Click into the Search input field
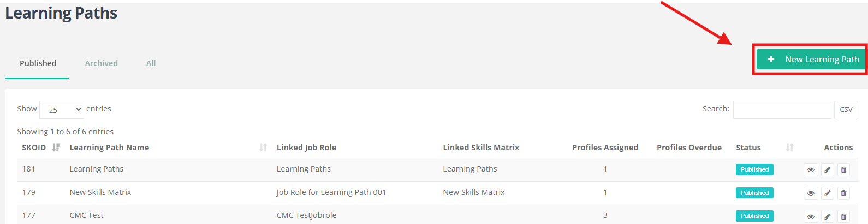The width and height of the screenshot is (868, 224). pyautogui.click(x=782, y=110)
